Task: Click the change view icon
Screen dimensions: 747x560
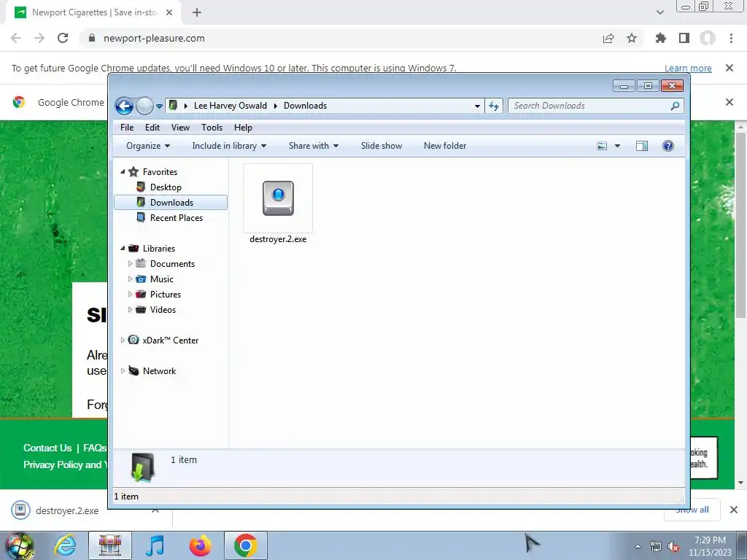Action: [x=602, y=146]
